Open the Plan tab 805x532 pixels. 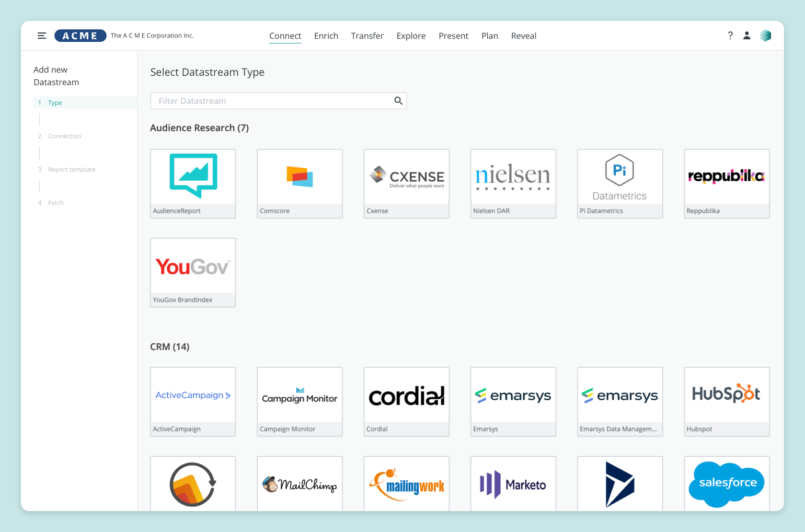point(490,36)
